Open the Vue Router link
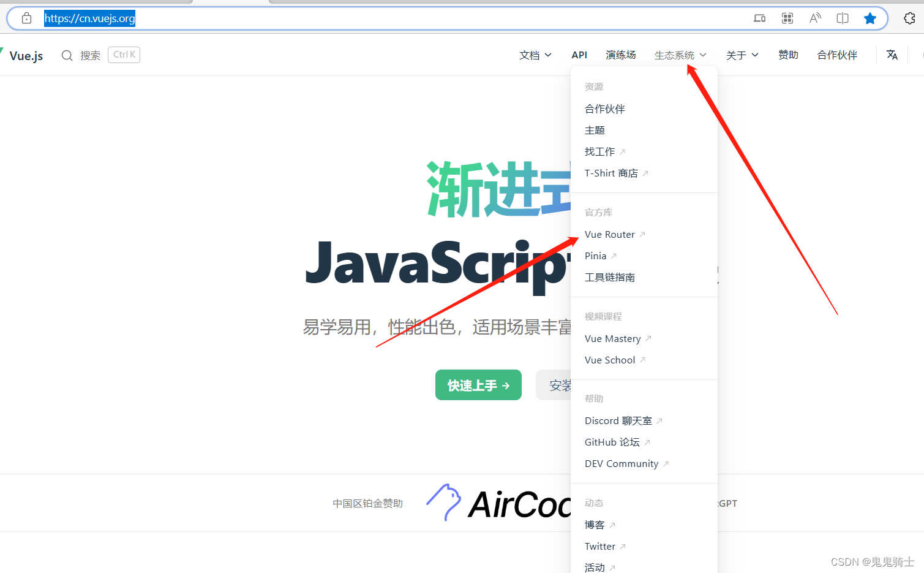This screenshot has width=924, height=573. point(610,234)
